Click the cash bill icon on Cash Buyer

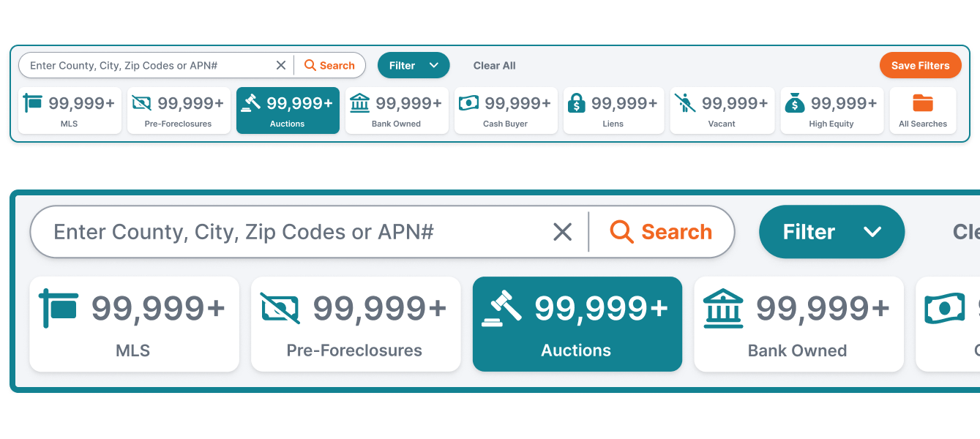[468, 102]
